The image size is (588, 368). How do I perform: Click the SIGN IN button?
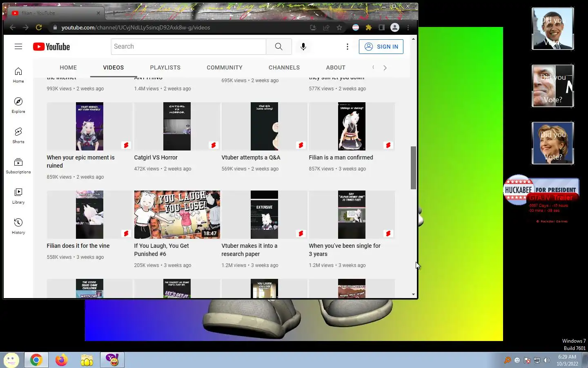pyautogui.click(x=381, y=47)
